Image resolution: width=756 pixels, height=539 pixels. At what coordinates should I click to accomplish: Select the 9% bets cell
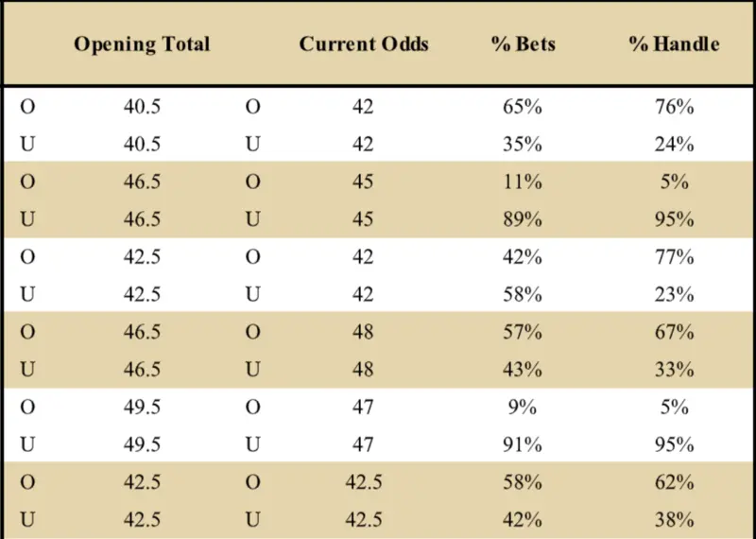tap(523, 407)
